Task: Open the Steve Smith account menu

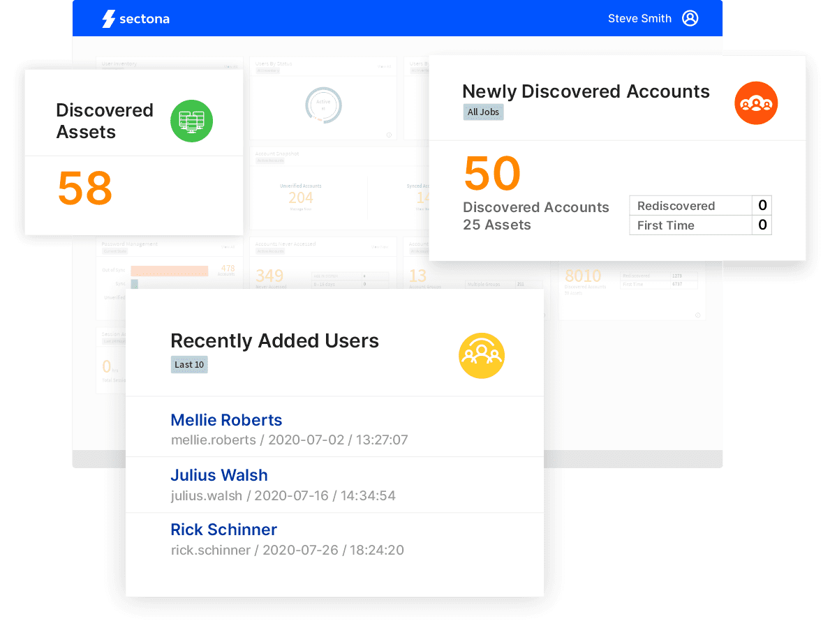Action: click(x=639, y=19)
